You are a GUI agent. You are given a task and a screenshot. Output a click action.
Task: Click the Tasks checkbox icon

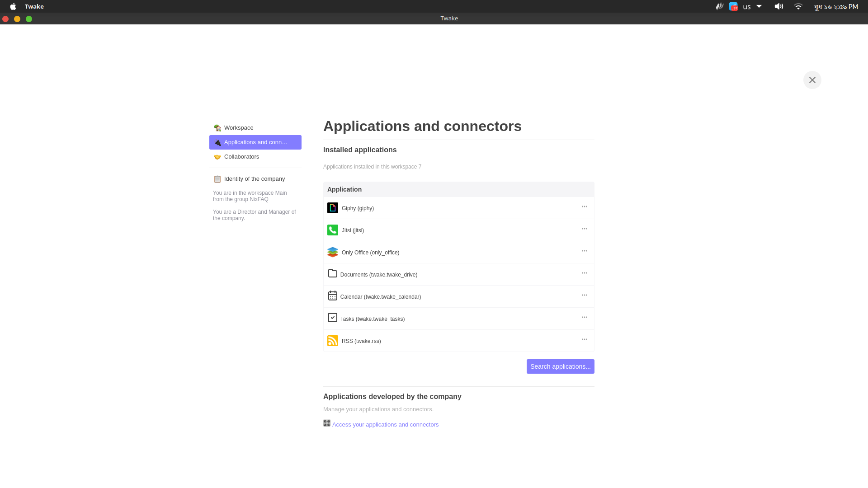tap(333, 318)
